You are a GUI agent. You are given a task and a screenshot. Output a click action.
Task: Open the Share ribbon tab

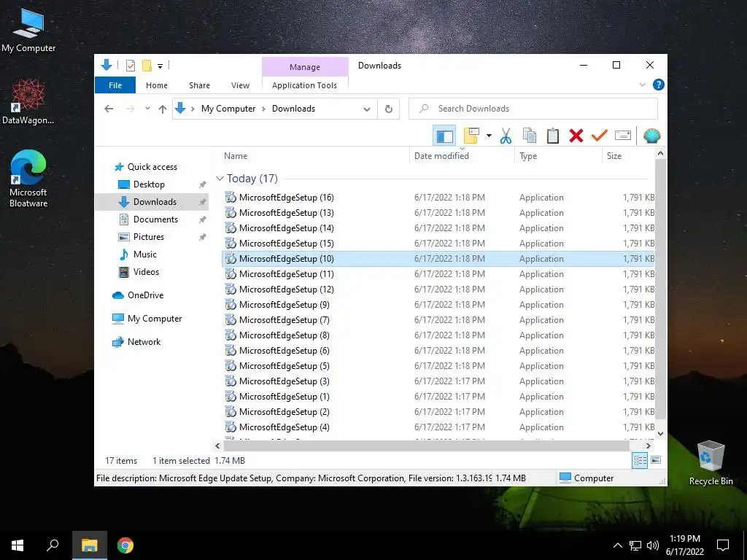(199, 85)
